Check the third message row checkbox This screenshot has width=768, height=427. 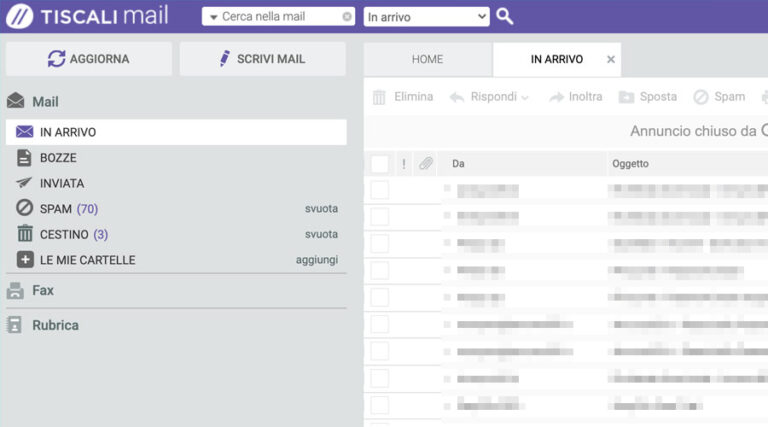380,243
